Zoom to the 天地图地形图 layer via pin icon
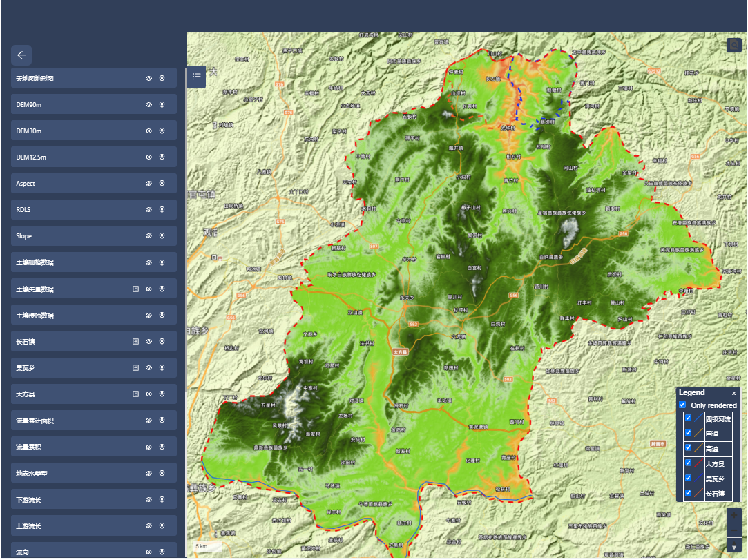The width and height of the screenshot is (748, 560). [162, 79]
